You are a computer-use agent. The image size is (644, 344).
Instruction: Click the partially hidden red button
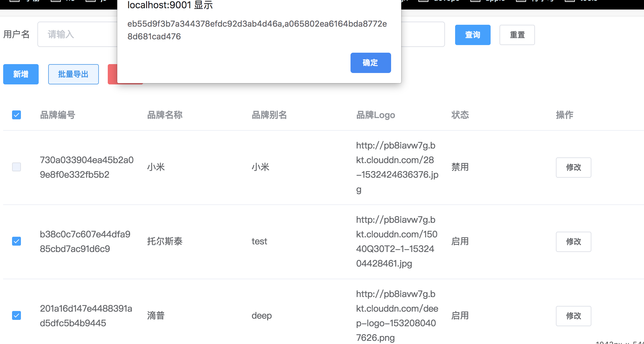pos(113,74)
